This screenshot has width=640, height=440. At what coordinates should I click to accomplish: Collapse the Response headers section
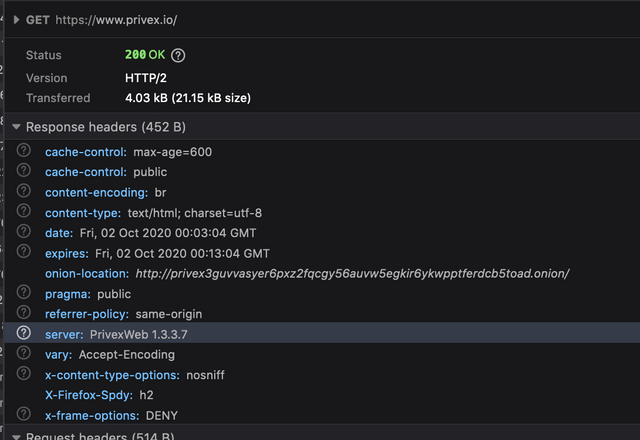16,128
